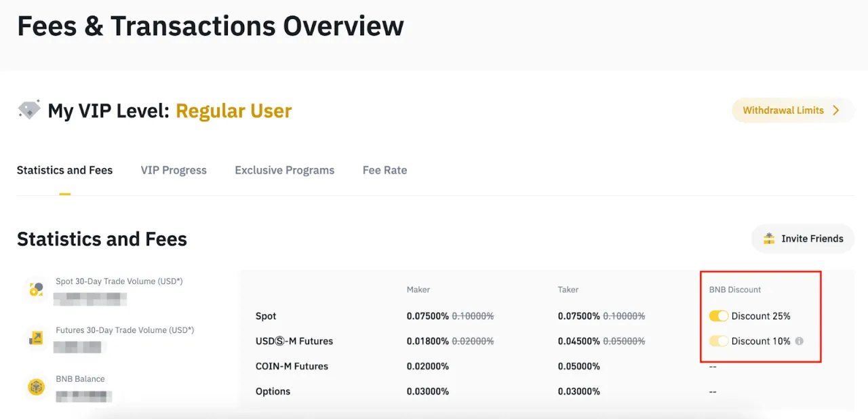
Task: Click the Invite Friends button
Action: [802, 239]
